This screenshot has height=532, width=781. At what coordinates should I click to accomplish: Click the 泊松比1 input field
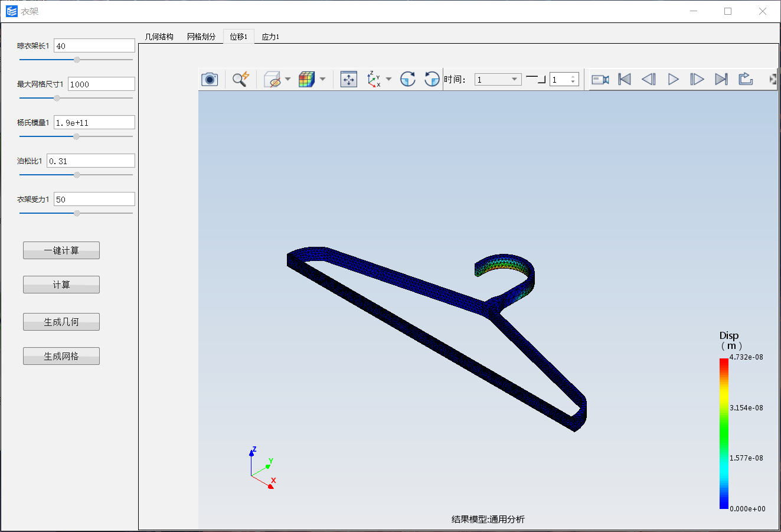coord(91,161)
